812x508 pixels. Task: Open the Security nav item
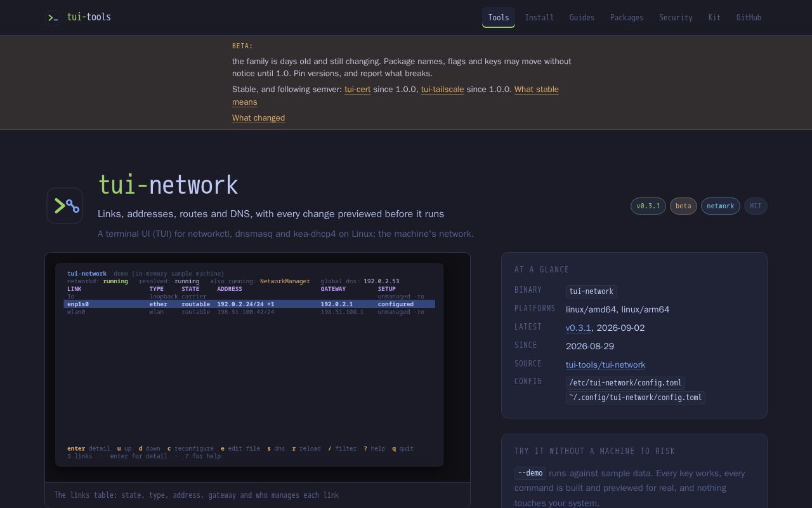676,18
